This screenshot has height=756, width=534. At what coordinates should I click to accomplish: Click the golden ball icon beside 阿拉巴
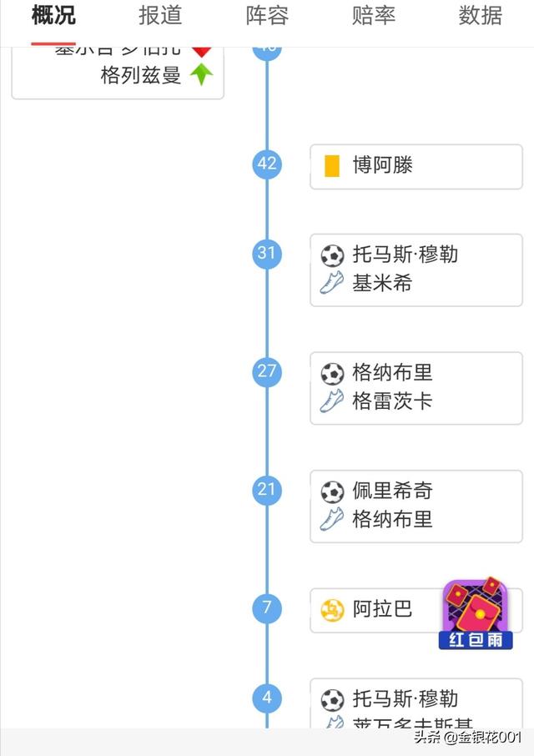point(333,610)
